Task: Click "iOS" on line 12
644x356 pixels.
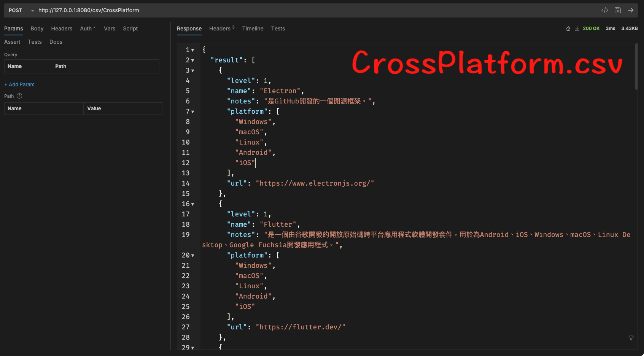Action: 245,163
